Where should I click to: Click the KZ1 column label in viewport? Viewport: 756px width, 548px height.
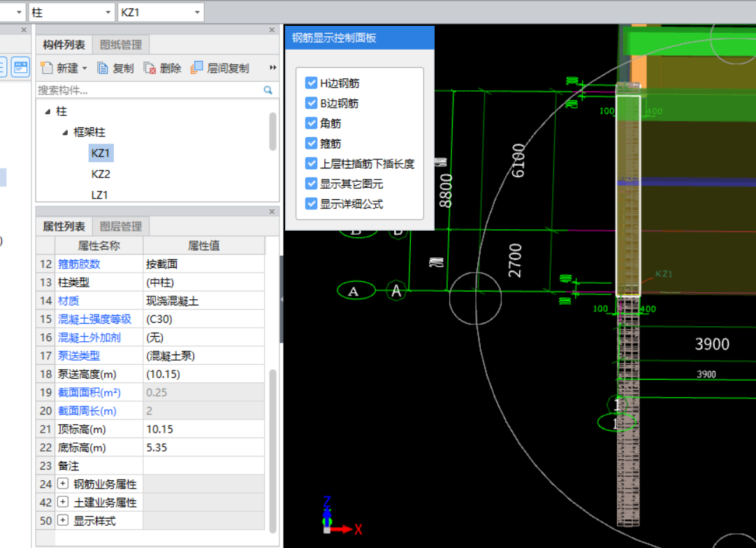[x=664, y=273]
